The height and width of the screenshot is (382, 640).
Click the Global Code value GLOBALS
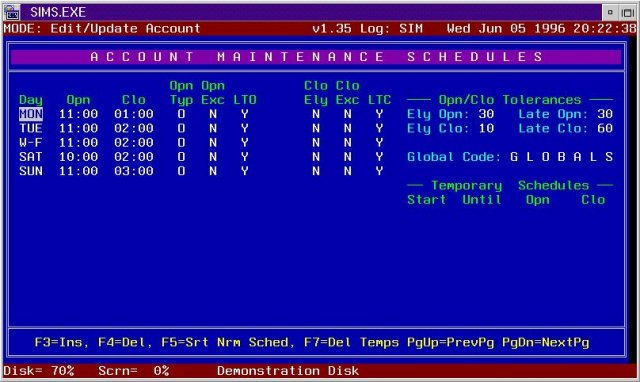(562, 157)
